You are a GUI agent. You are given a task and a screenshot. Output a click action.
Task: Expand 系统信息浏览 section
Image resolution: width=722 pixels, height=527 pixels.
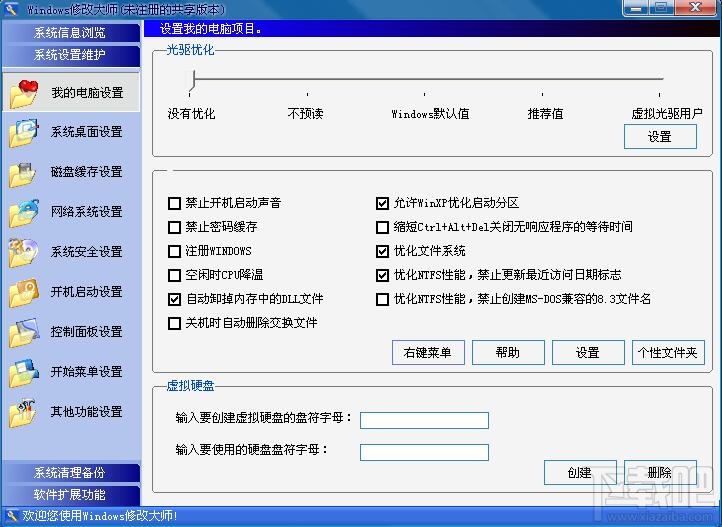click(x=70, y=33)
